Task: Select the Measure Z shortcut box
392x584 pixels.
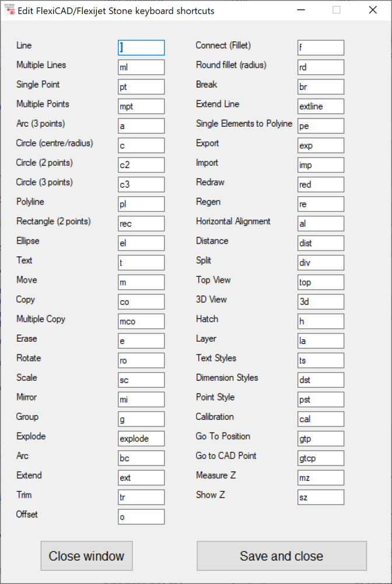Action: [320, 477]
